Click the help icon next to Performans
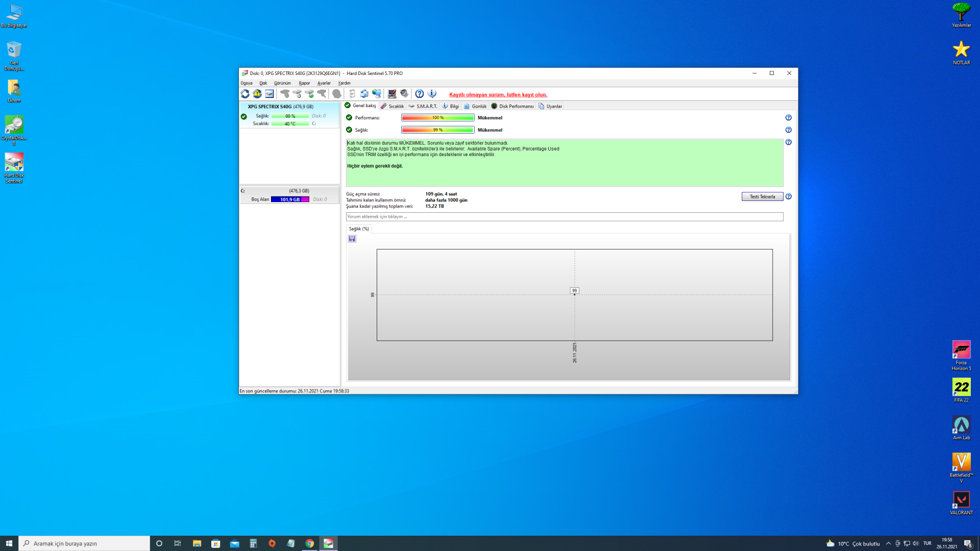The image size is (980, 551). point(789,118)
